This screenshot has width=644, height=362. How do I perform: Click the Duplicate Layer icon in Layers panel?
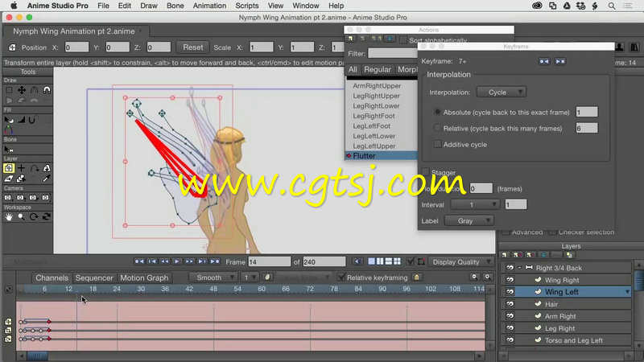(518, 255)
